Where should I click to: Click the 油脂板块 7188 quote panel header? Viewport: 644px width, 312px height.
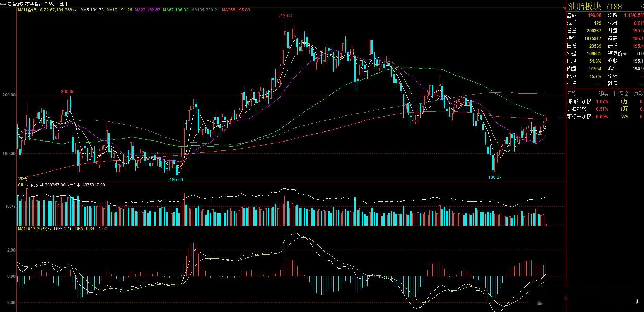point(595,7)
